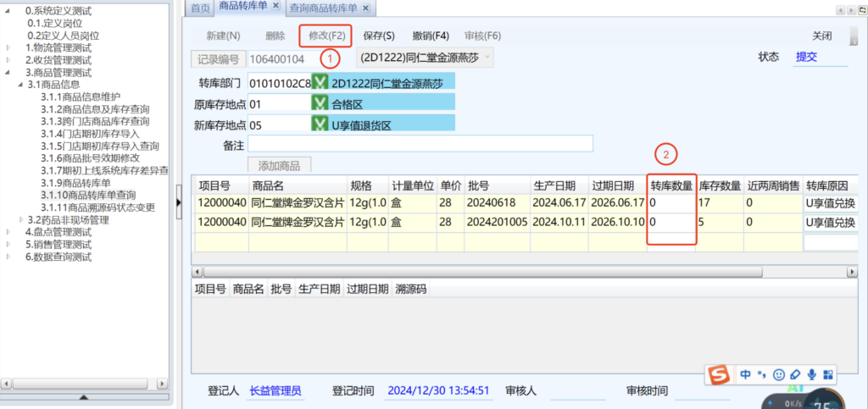Click left arrow of the product grid scrollbar

pos(197,272)
